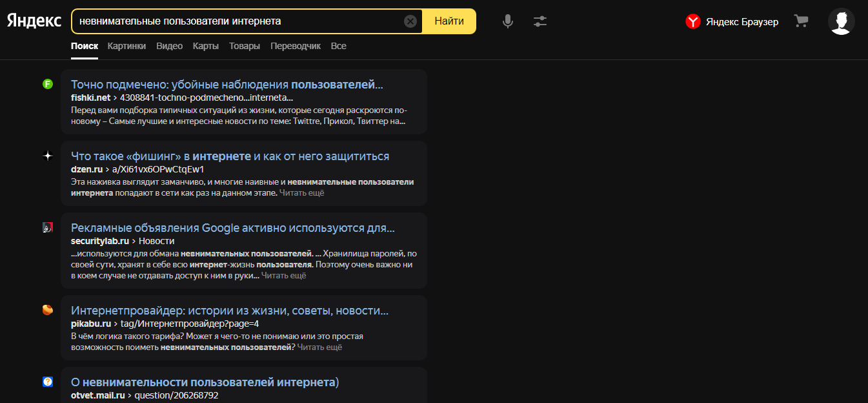The height and width of the screenshot is (403, 868).
Task: Click the path 'tag/Интернетпровайдер?page=4'
Action: click(x=190, y=324)
